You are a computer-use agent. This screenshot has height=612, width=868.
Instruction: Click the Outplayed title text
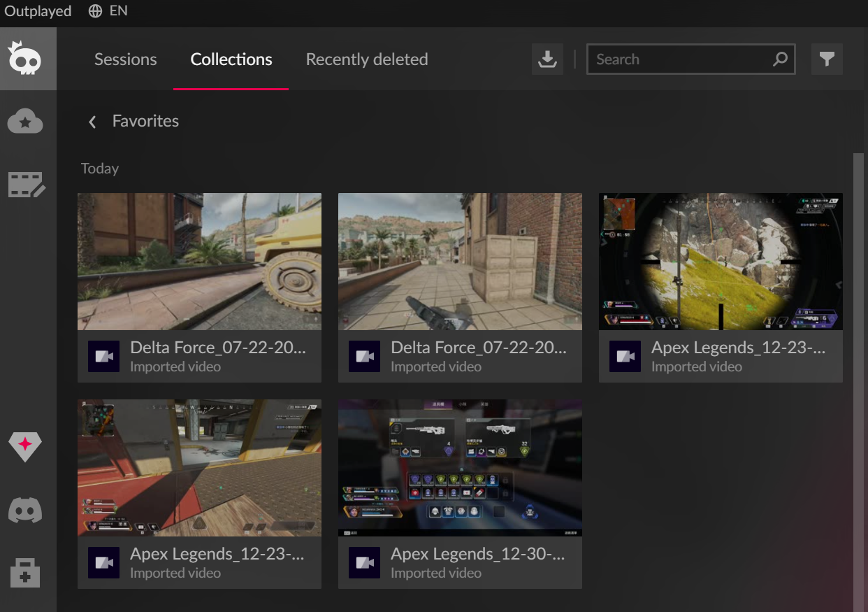(38, 11)
